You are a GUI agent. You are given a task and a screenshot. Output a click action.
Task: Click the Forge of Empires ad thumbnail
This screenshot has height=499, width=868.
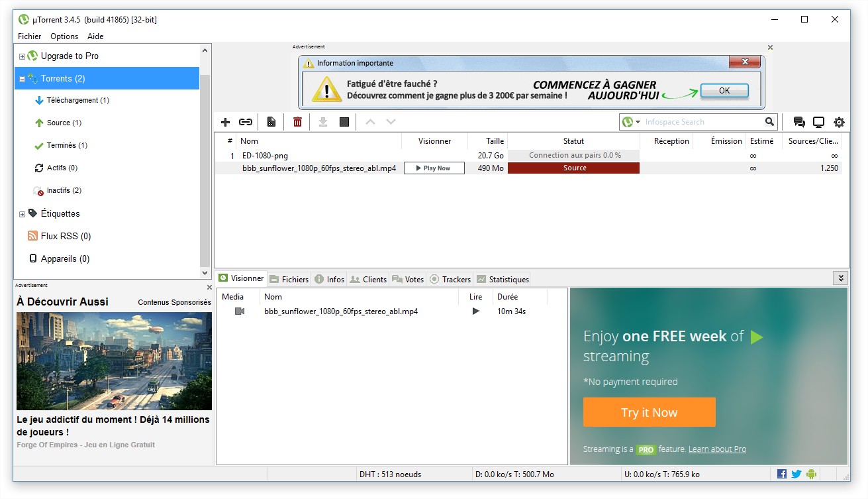point(114,361)
